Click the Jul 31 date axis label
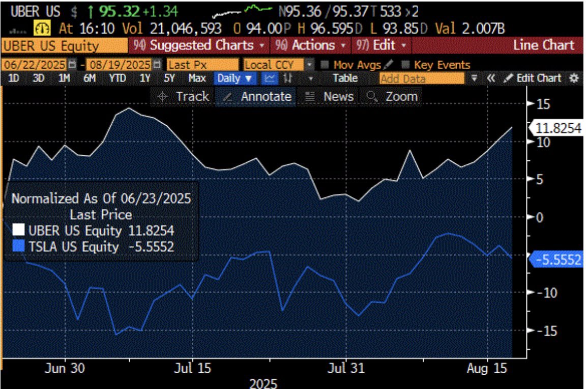 [346, 368]
